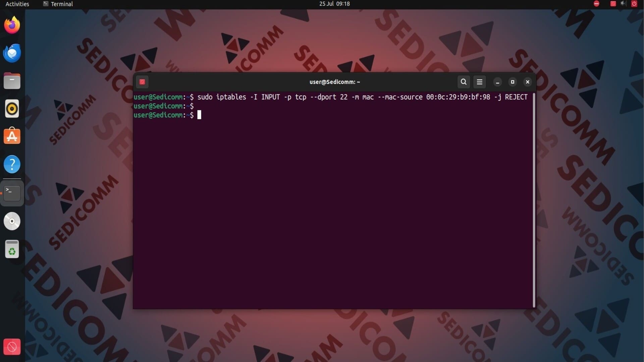Click the terminal vertical scrollbar
The width and height of the screenshot is (644, 362).
[534, 200]
